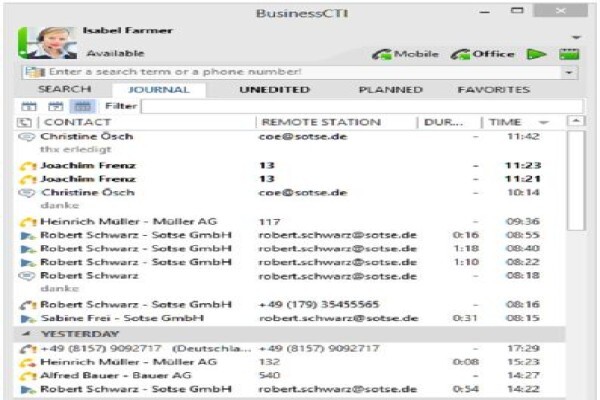Open the search box dropdown arrow
The image size is (600, 400).
(x=569, y=72)
